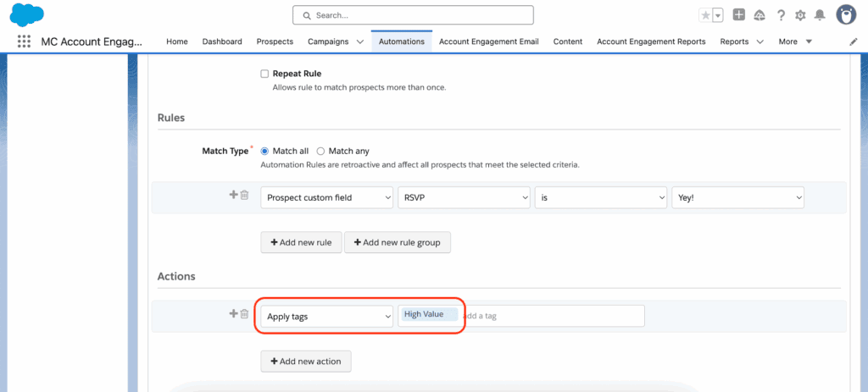Click the Salesforce cloud logo
Image resolution: width=868 pixels, height=392 pixels.
click(x=27, y=15)
